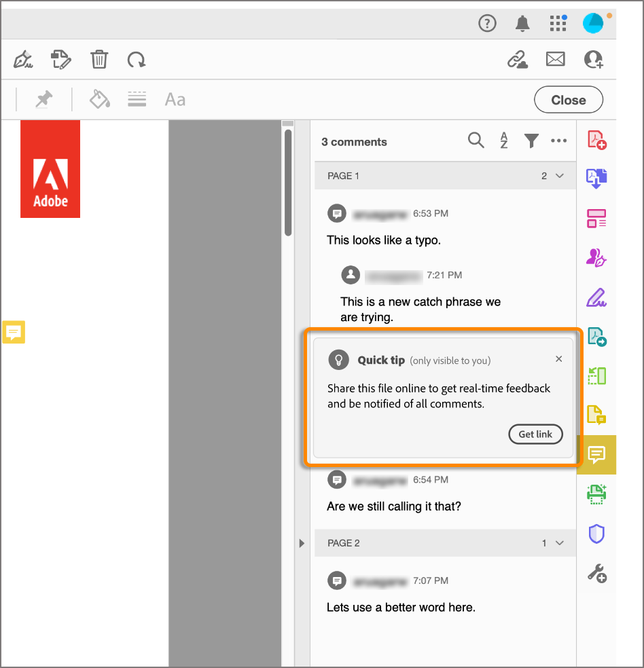Open the Scan & OCR tool

[x=596, y=494]
